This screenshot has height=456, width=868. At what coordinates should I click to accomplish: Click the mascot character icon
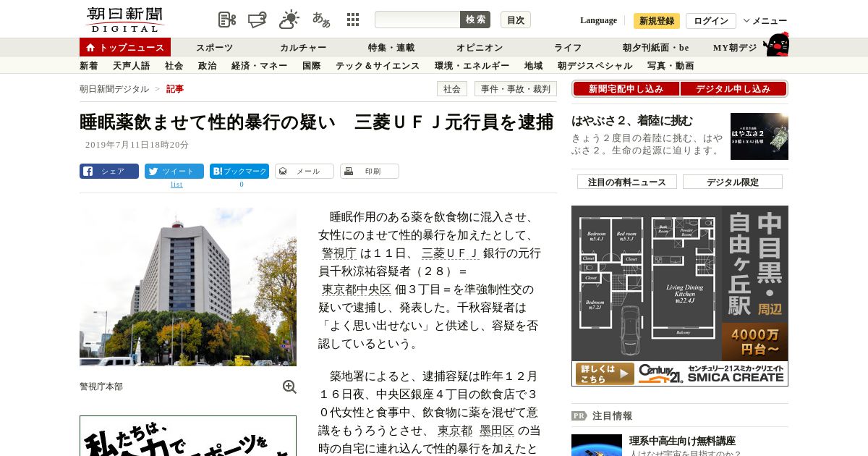(x=776, y=44)
